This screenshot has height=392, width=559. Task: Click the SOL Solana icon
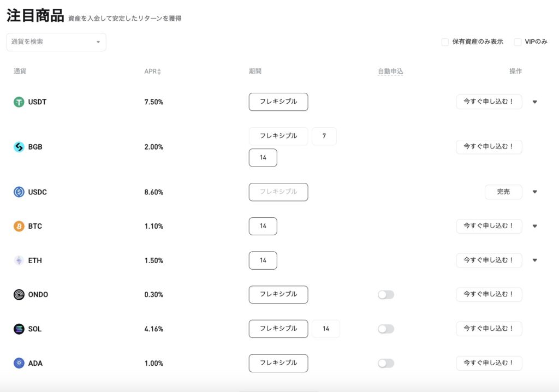click(x=19, y=329)
